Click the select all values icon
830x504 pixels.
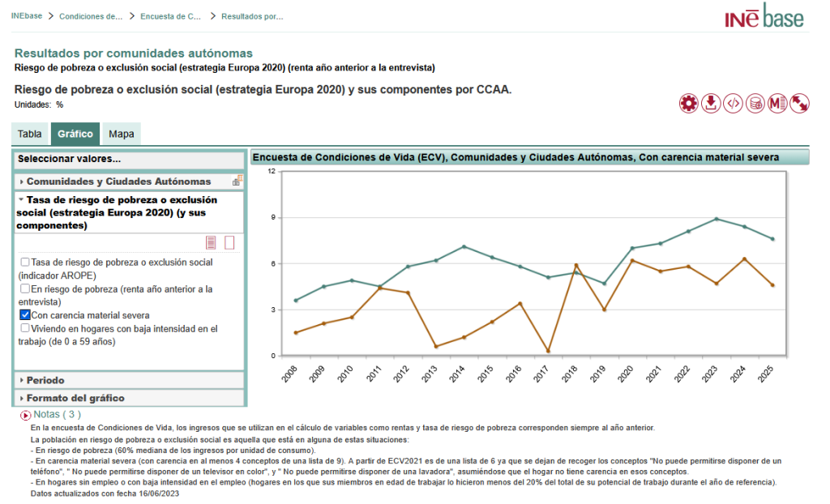click(x=212, y=242)
